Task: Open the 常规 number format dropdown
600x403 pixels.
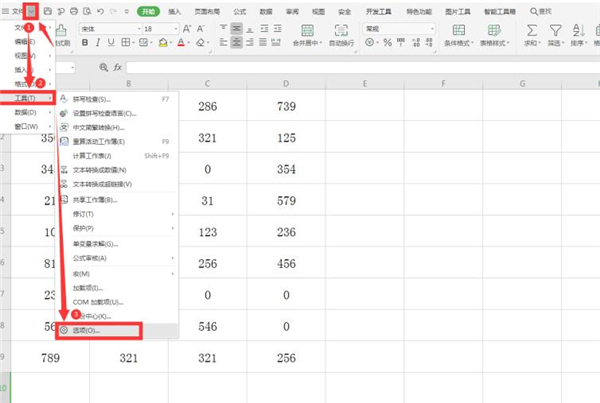Action: click(x=395, y=29)
